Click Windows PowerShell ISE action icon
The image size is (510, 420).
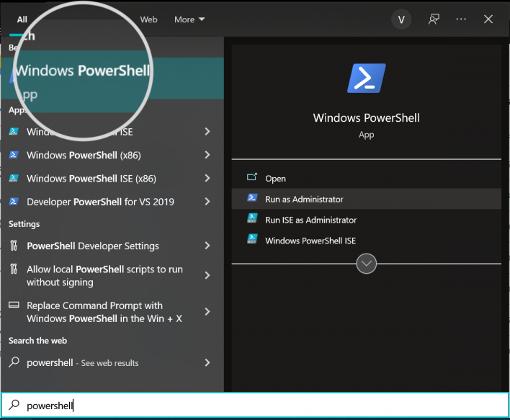252,238
